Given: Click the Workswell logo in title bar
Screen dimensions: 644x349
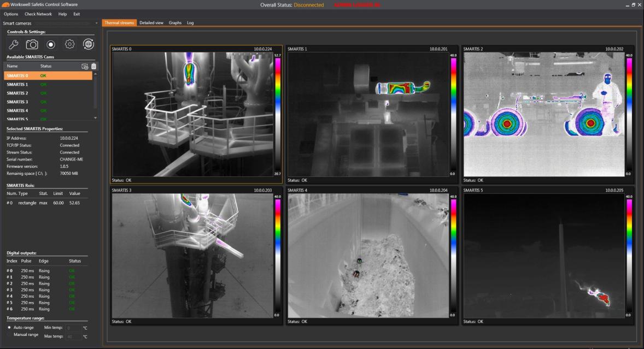Looking at the screenshot, I should (5, 4).
